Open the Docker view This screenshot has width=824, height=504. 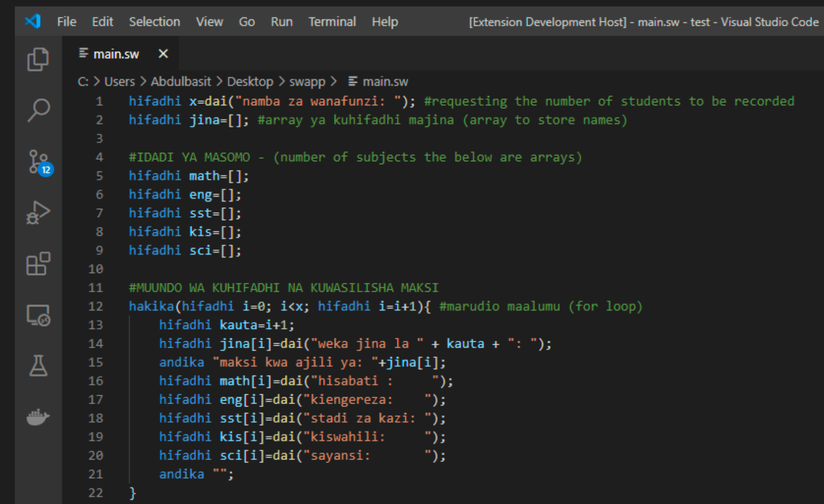(x=38, y=417)
